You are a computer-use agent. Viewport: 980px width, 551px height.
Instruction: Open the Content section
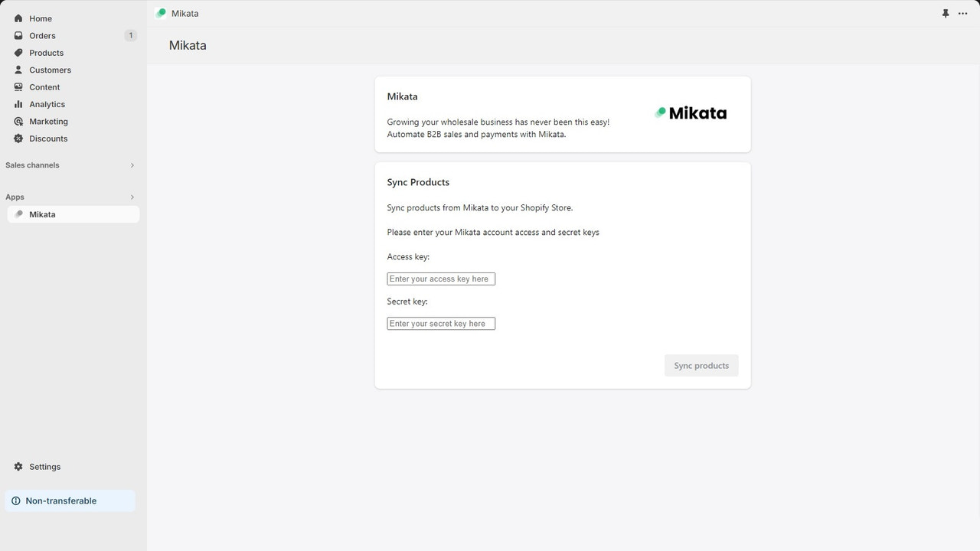click(x=73, y=87)
